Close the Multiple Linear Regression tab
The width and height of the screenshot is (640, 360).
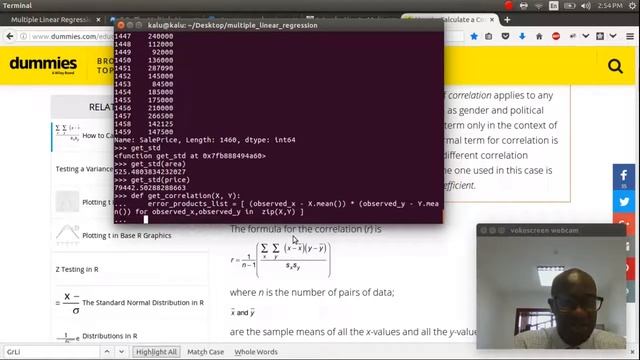(x=98, y=20)
